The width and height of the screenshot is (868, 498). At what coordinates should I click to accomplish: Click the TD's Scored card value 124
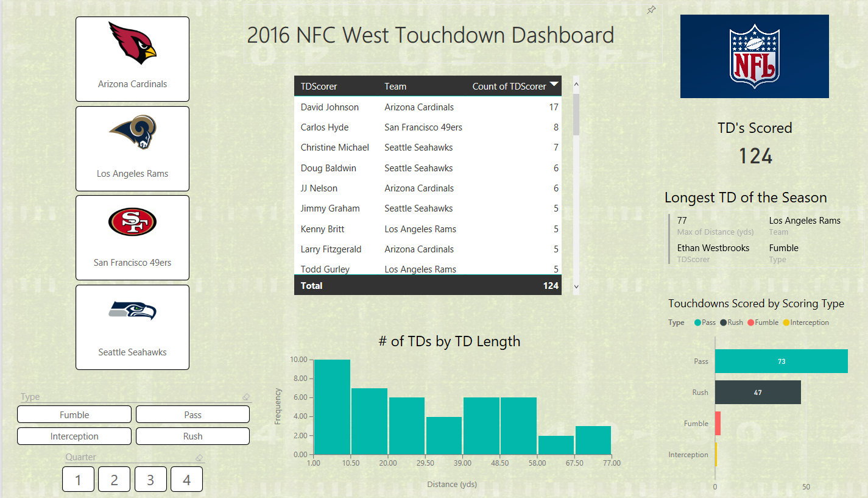pyautogui.click(x=755, y=156)
